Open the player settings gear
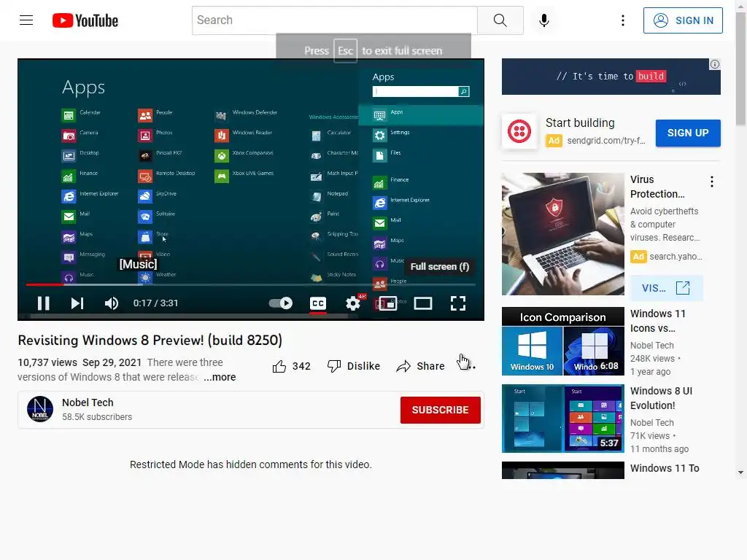Screen dimensions: 747x560 tap(353, 303)
